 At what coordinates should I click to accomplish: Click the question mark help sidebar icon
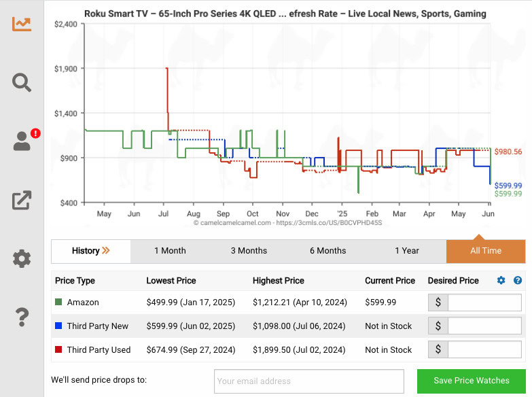pos(22,317)
